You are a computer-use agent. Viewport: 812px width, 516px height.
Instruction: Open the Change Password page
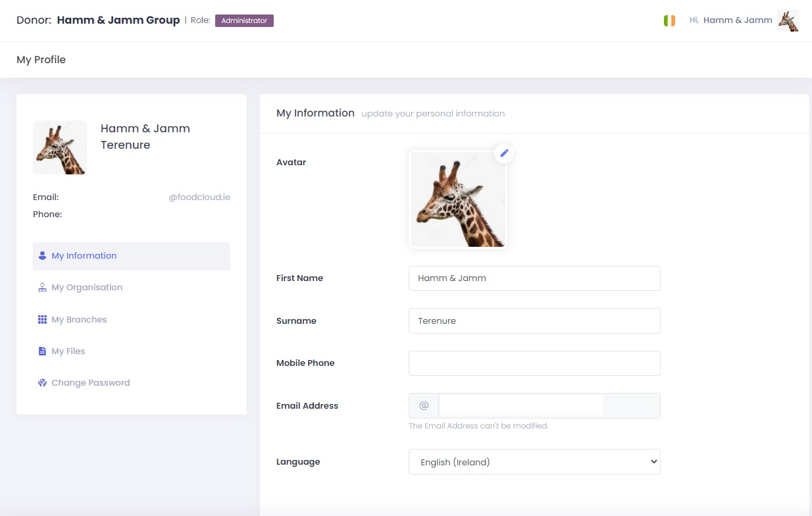90,383
